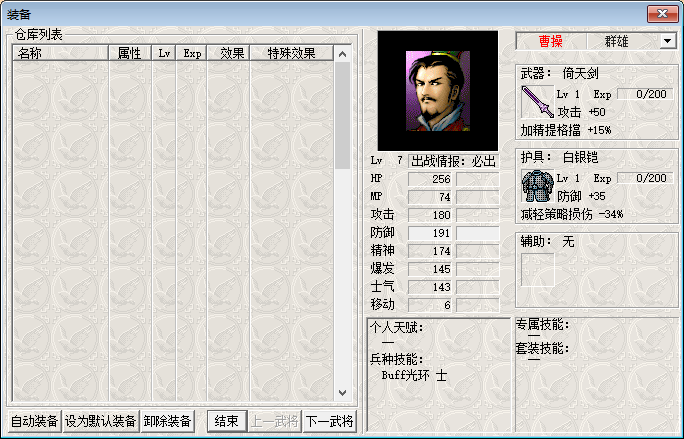Click the warehouse list scroll down arrow
684x439 pixels.
coord(342,393)
